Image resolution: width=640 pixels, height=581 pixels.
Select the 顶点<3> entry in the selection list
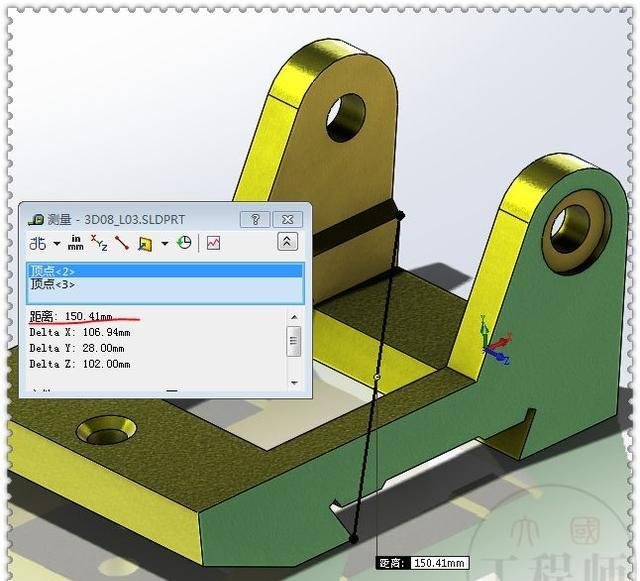pos(165,284)
